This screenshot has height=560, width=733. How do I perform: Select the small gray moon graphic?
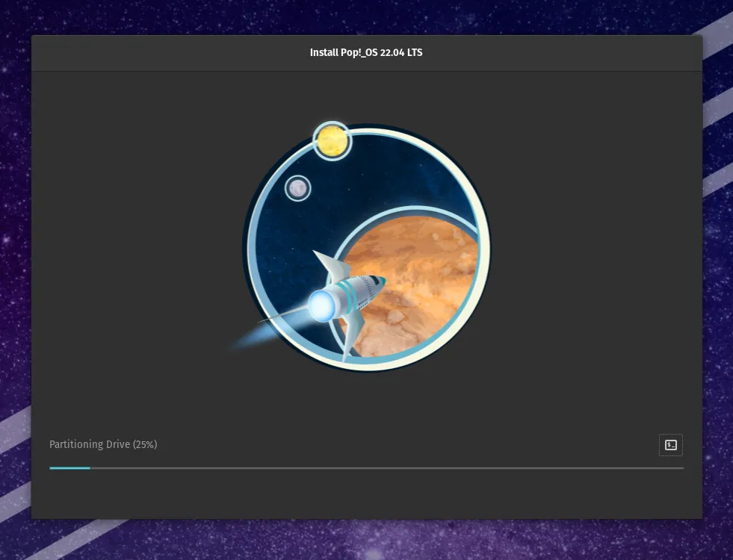tap(298, 188)
